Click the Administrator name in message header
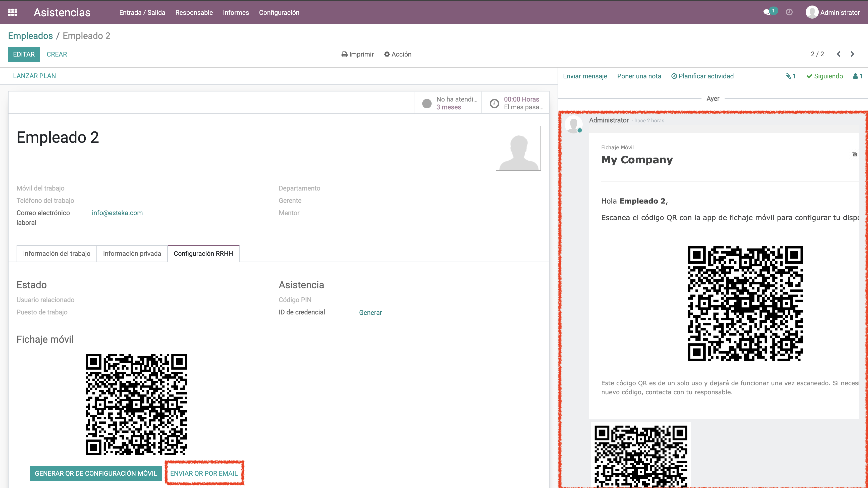The width and height of the screenshot is (868, 488). (x=609, y=120)
